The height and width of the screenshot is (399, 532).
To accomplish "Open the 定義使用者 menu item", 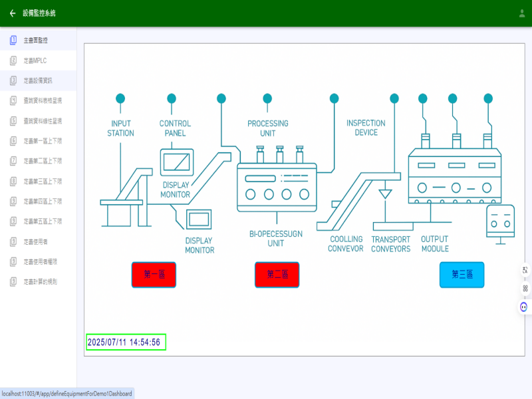I will coord(39,242).
